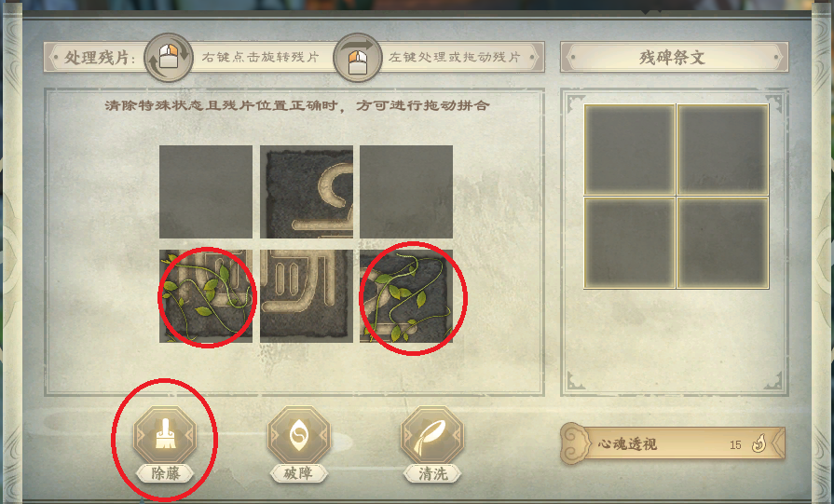The width and height of the screenshot is (834, 504).
Task: Click the left-click drag mouse icon
Action: (358, 58)
